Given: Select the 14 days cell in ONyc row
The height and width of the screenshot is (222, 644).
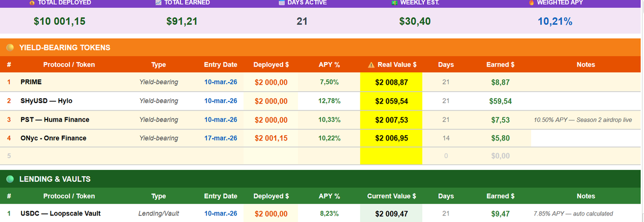Looking at the screenshot, I should pos(446,138).
